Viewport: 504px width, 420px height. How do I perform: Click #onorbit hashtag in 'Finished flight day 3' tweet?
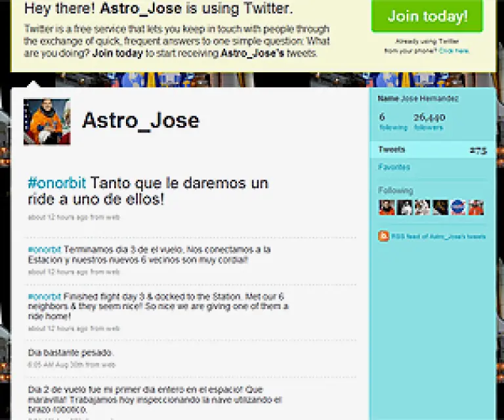[x=44, y=297]
